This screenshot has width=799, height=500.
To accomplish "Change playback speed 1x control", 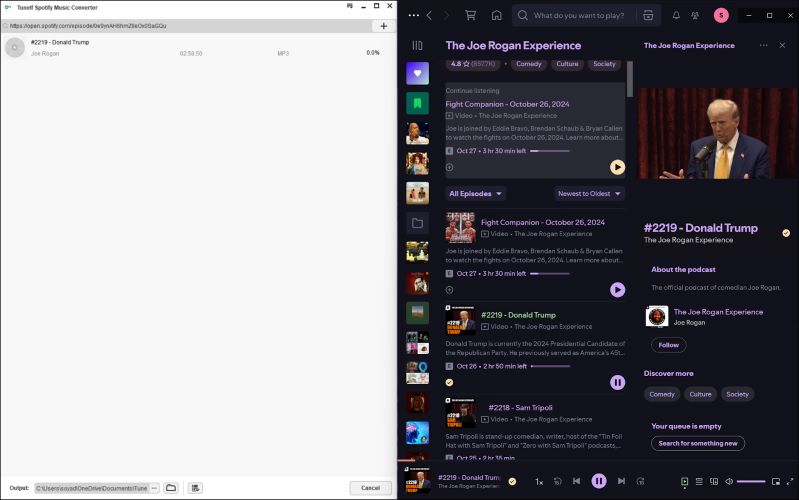I will (539, 481).
